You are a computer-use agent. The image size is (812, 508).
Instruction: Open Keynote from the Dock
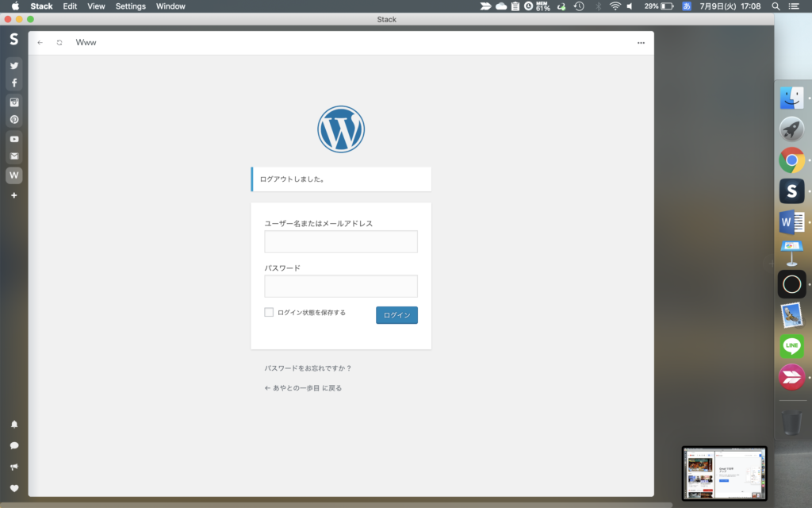coord(792,253)
